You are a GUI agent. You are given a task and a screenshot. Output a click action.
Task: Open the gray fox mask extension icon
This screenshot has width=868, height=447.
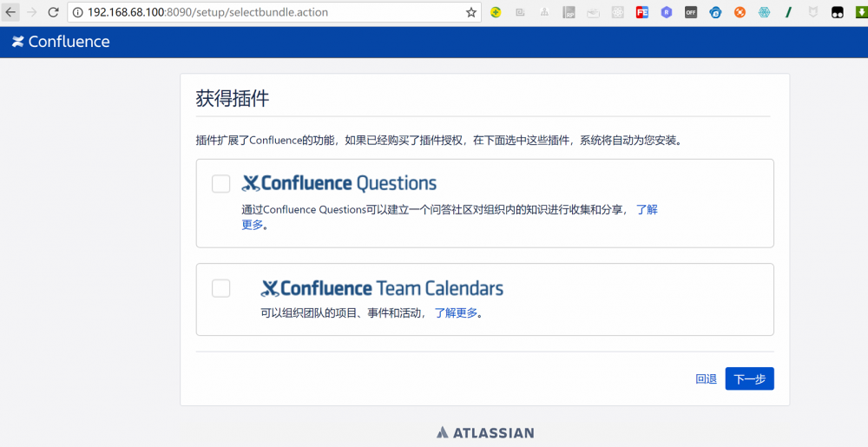[x=812, y=12]
